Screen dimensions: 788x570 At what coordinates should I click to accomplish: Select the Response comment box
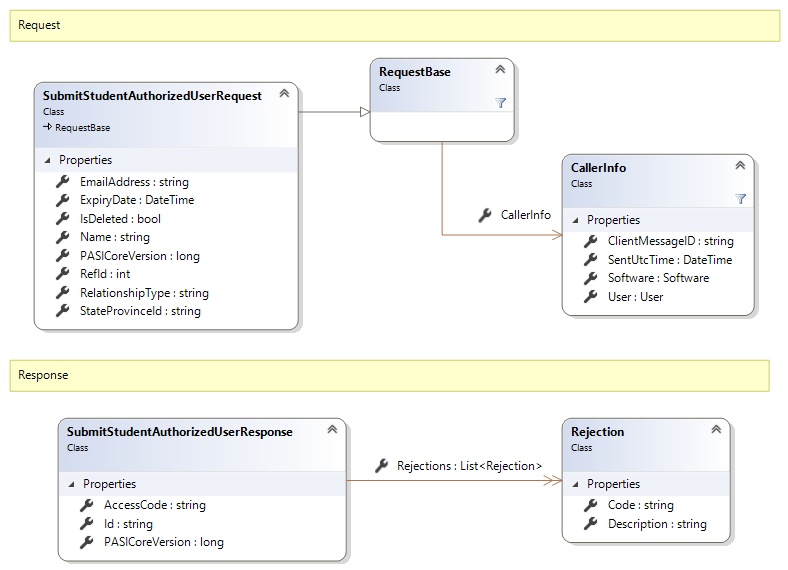pos(389,376)
